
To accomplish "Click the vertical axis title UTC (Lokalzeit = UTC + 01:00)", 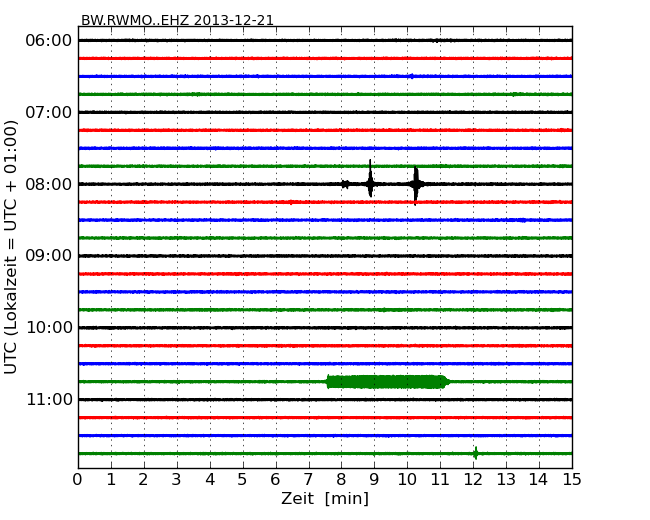I will point(11,248).
